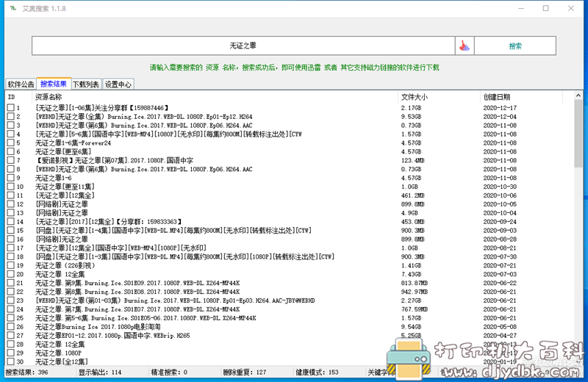The image size is (588, 382).
Task: Select the row 27 checkbox
Action: click(10, 336)
